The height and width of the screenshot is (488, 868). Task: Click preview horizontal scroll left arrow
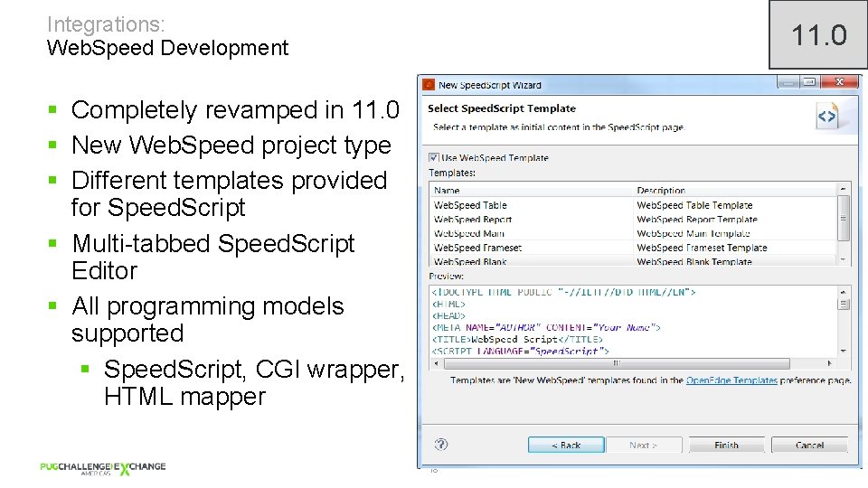pyautogui.click(x=436, y=363)
